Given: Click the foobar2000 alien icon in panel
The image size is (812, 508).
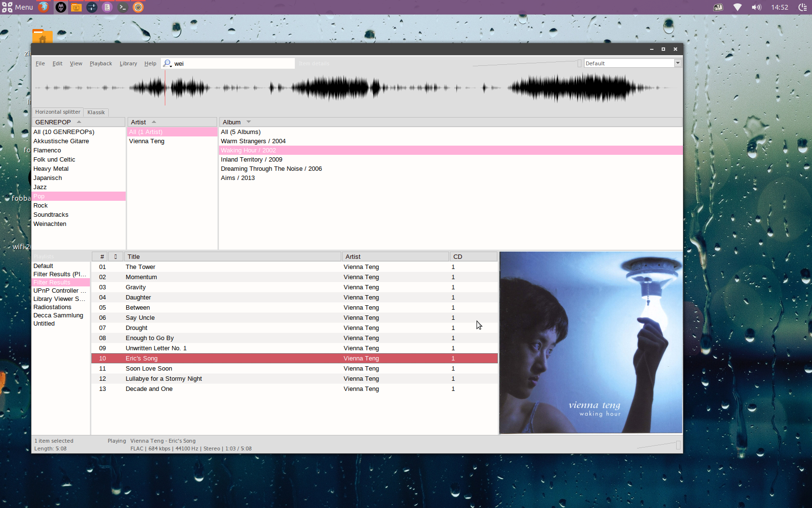Looking at the screenshot, I should coord(60,7).
